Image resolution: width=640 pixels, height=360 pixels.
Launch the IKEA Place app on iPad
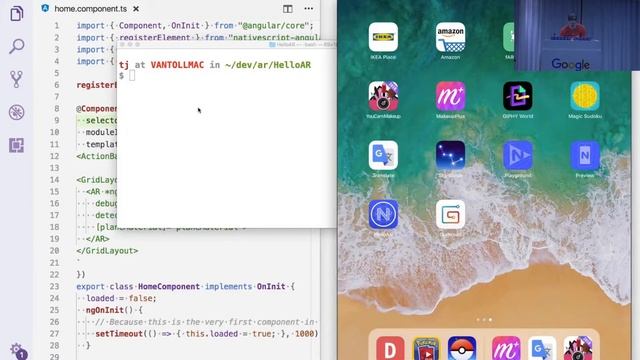(383, 37)
